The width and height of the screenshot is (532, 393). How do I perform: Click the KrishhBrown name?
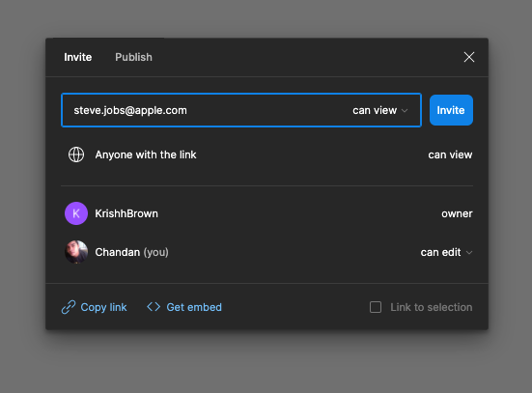click(x=126, y=213)
